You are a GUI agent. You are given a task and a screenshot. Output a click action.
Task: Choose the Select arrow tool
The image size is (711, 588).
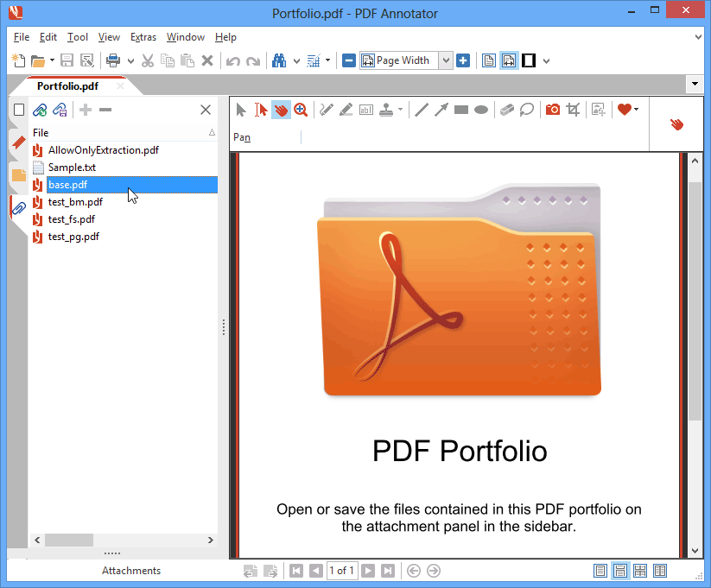click(241, 110)
